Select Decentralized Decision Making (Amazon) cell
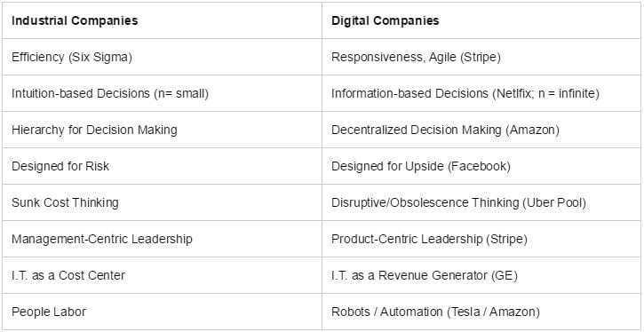 [481, 130]
